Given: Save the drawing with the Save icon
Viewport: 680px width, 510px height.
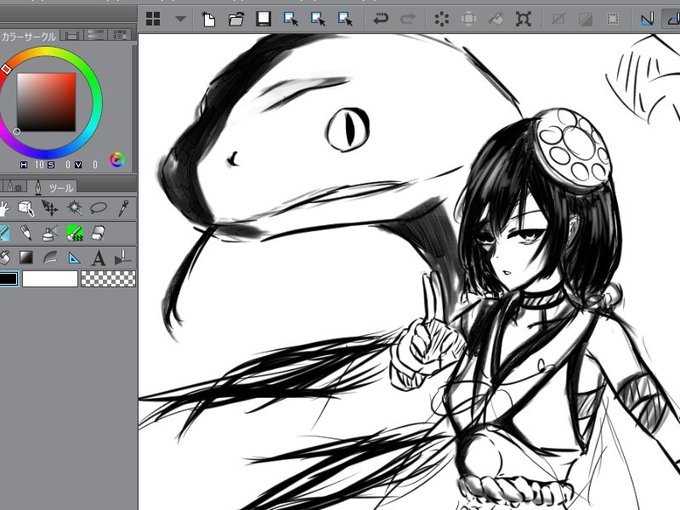Looking at the screenshot, I should (263, 19).
